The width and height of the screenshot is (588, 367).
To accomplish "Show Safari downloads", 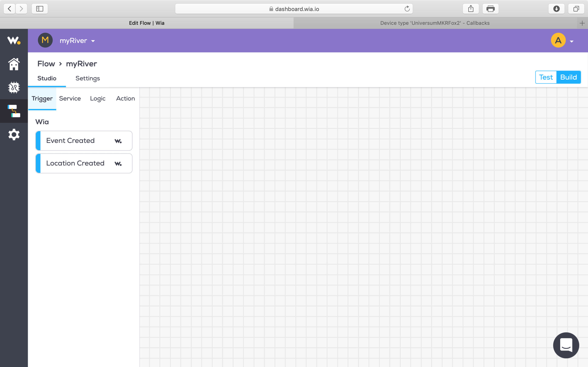I will coord(556,9).
